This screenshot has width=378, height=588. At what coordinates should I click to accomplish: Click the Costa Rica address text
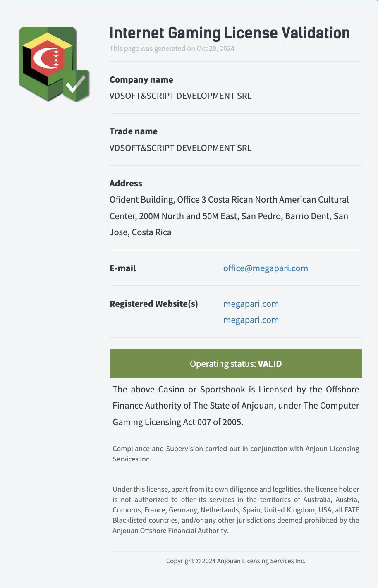coord(229,216)
